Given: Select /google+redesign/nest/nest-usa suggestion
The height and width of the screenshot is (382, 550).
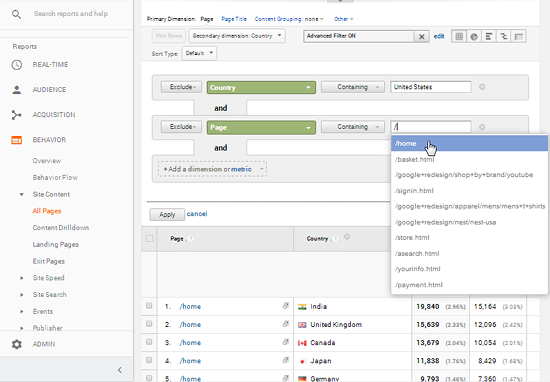Looking at the screenshot, I should click(469, 222).
